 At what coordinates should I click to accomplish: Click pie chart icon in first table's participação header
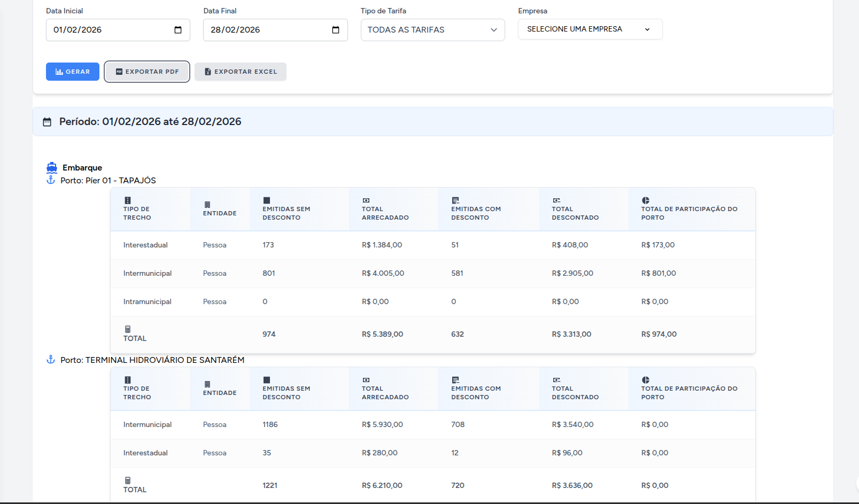tap(645, 200)
